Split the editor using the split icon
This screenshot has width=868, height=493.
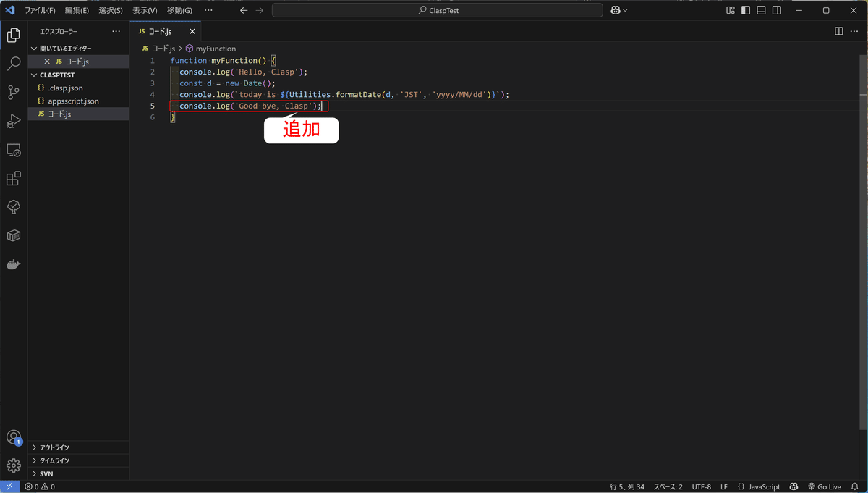(838, 31)
